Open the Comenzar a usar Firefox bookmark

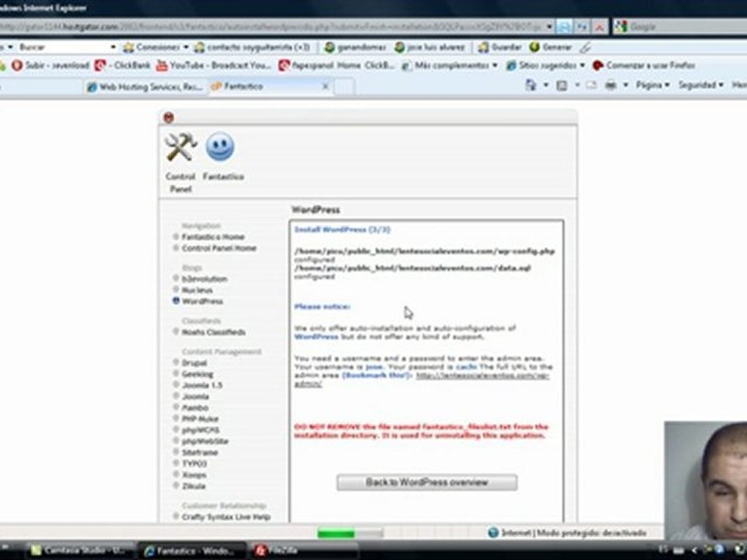pos(644,65)
